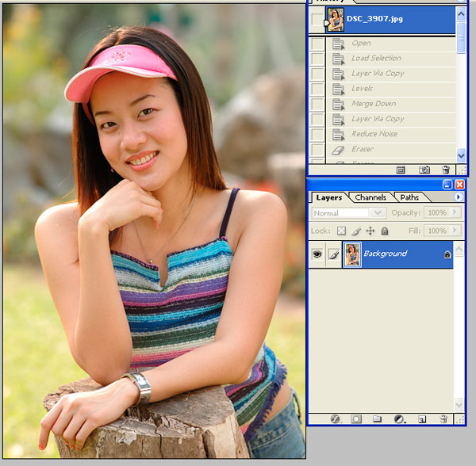Create a new layer group
This screenshot has height=466, width=476.
377,419
